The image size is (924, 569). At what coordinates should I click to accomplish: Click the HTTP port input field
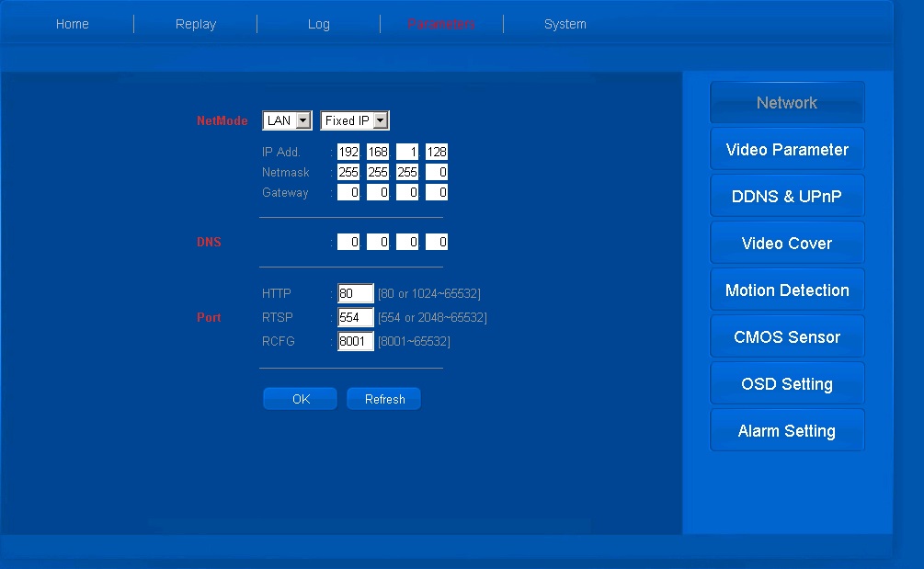click(356, 294)
